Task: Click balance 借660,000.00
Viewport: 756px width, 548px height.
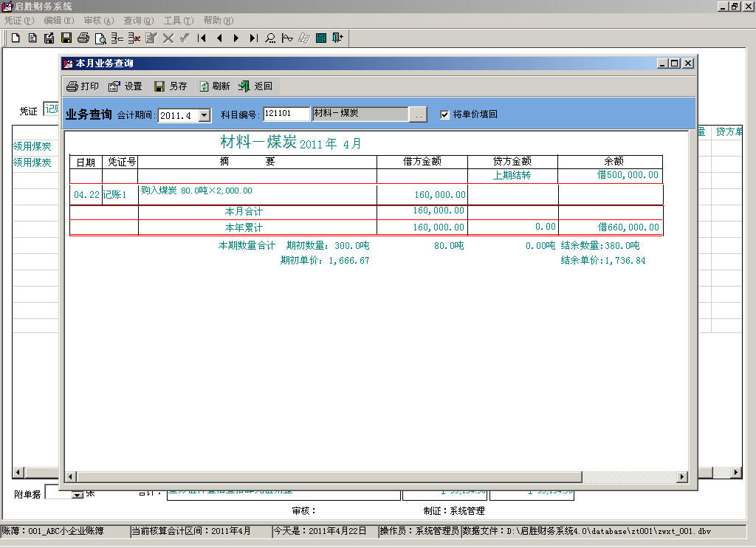Action: click(628, 227)
